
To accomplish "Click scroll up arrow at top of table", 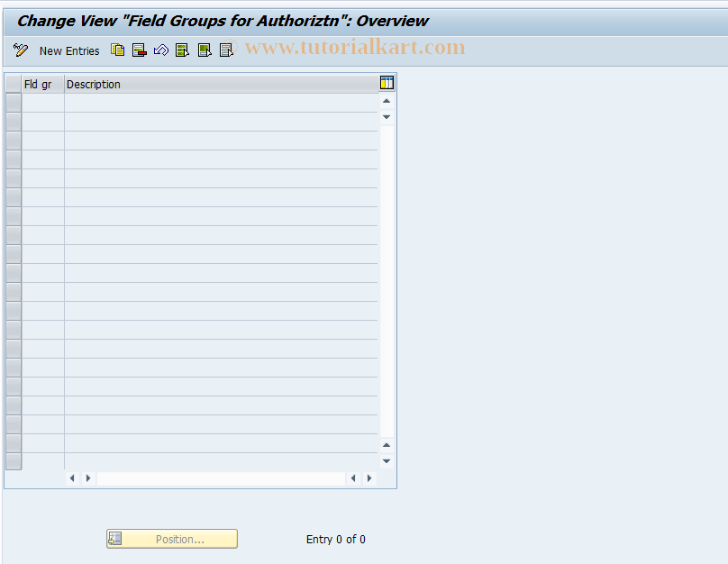I will pos(387,101).
